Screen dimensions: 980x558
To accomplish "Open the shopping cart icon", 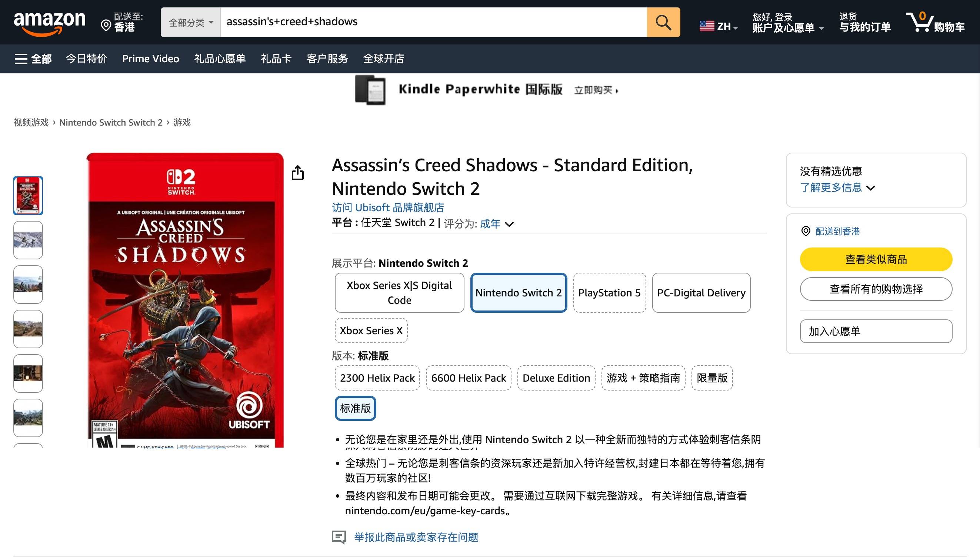I will pyautogui.click(x=919, y=22).
